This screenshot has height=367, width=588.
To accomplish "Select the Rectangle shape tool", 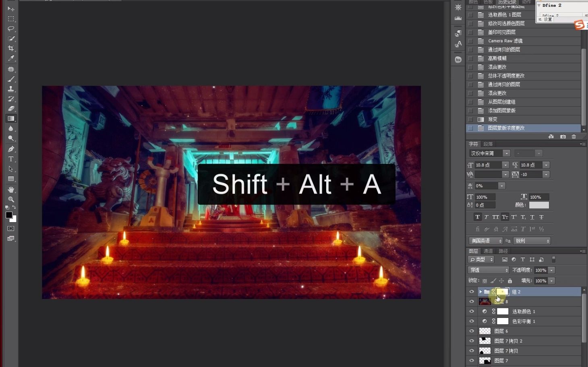I will (11, 179).
